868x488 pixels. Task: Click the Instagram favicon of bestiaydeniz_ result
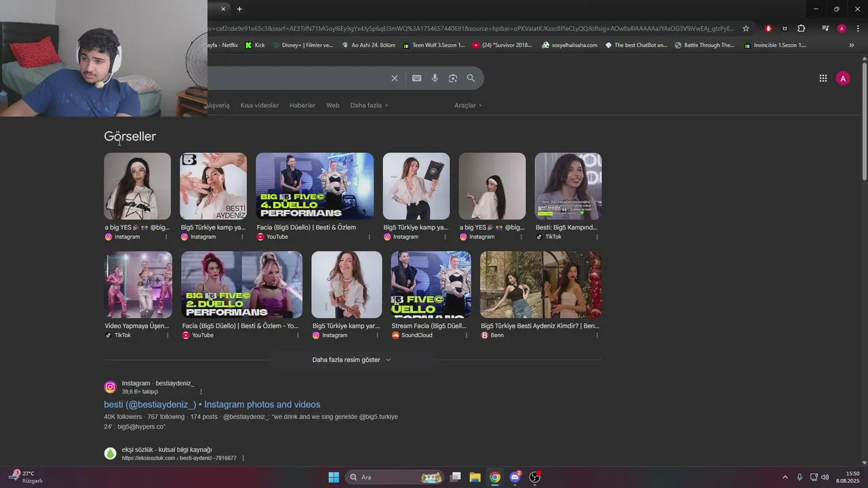110,388
